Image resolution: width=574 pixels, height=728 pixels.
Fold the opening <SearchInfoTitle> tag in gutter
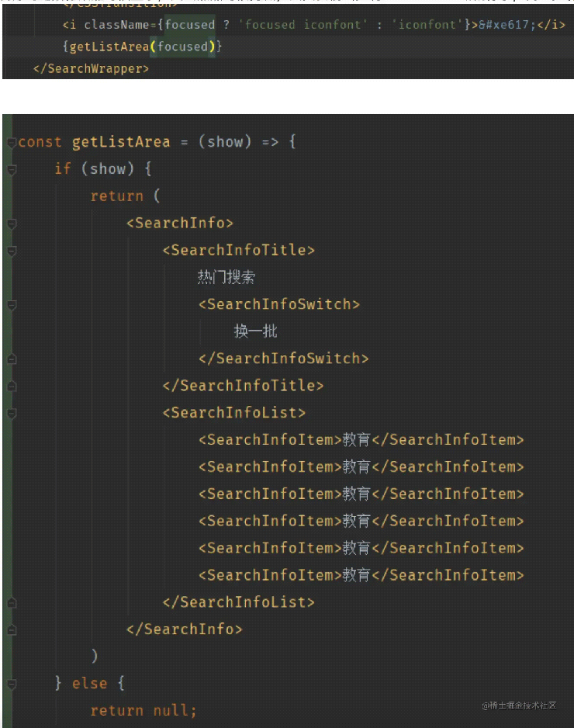point(12,251)
